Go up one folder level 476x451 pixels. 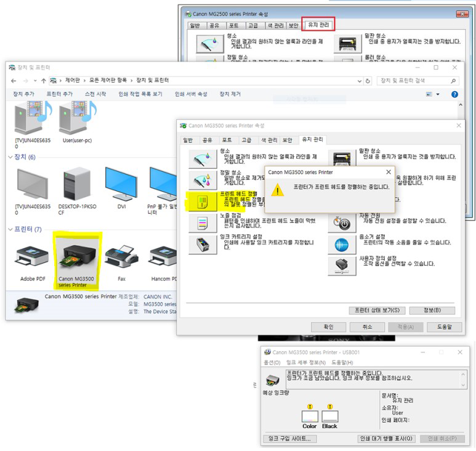(x=43, y=81)
